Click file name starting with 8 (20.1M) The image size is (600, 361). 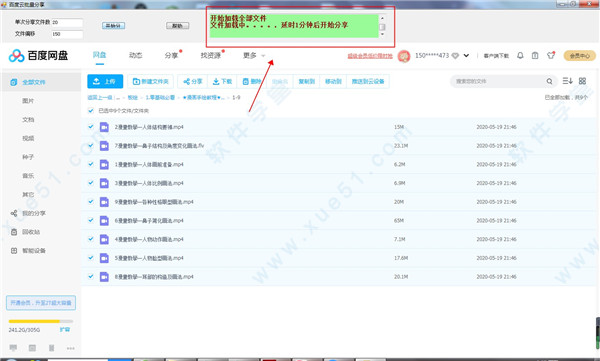click(154, 276)
